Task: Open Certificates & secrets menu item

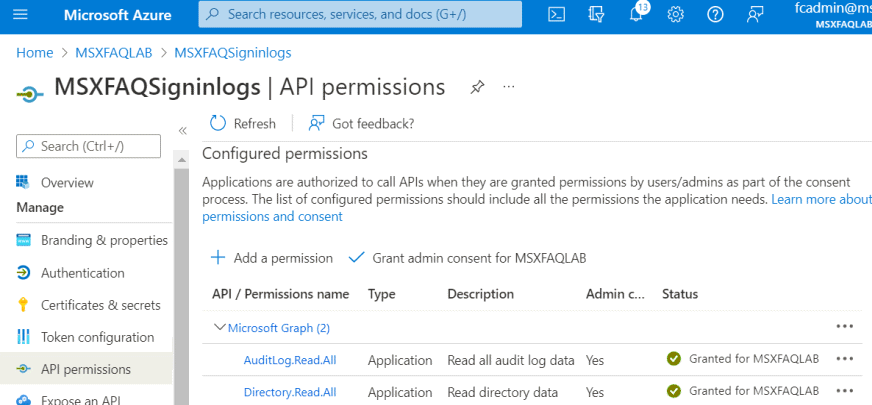Action: (x=101, y=305)
